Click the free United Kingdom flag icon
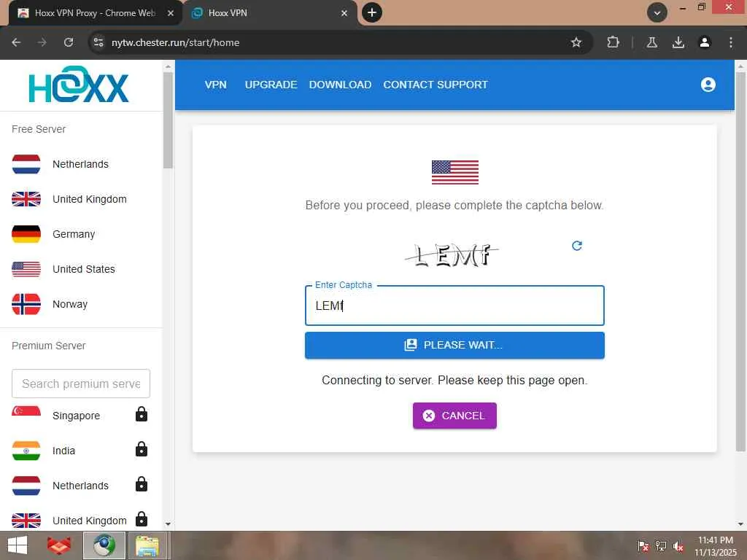 26,199
